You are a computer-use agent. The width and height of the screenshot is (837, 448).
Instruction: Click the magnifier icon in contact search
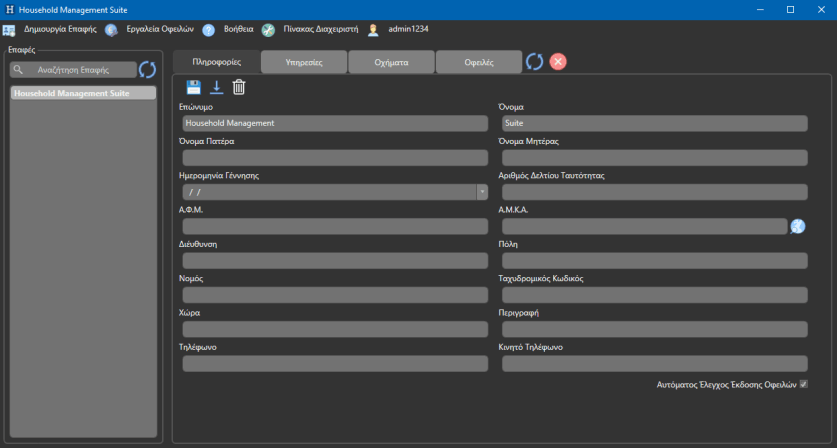tap(18, 69)
